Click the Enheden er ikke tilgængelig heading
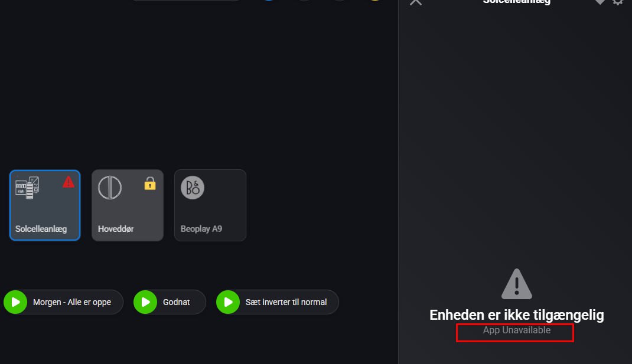Image resolution: width=632 pixels, height=364 pixels. click(x=517, y=315)
